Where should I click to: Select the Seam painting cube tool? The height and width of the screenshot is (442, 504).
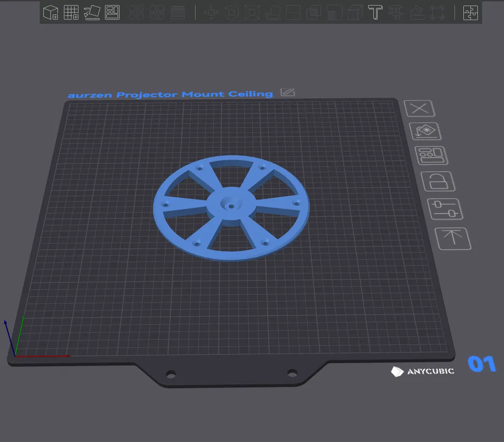(355, 13)
